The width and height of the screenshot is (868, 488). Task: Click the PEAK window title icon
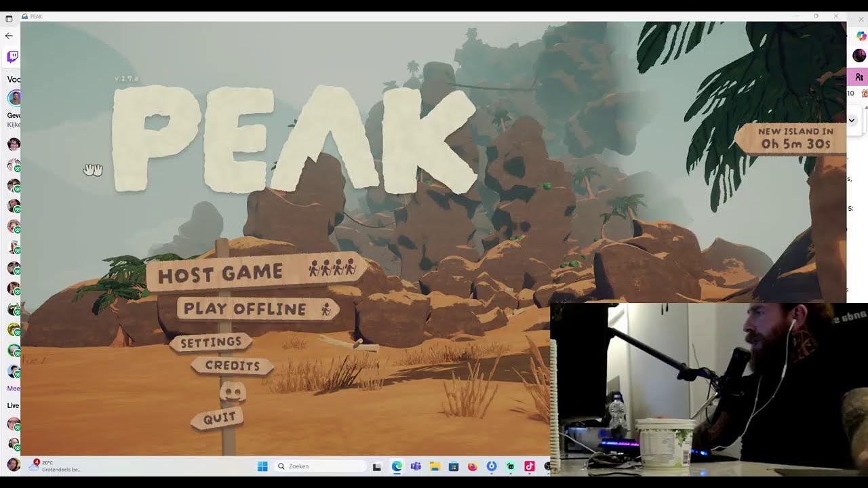25,16
